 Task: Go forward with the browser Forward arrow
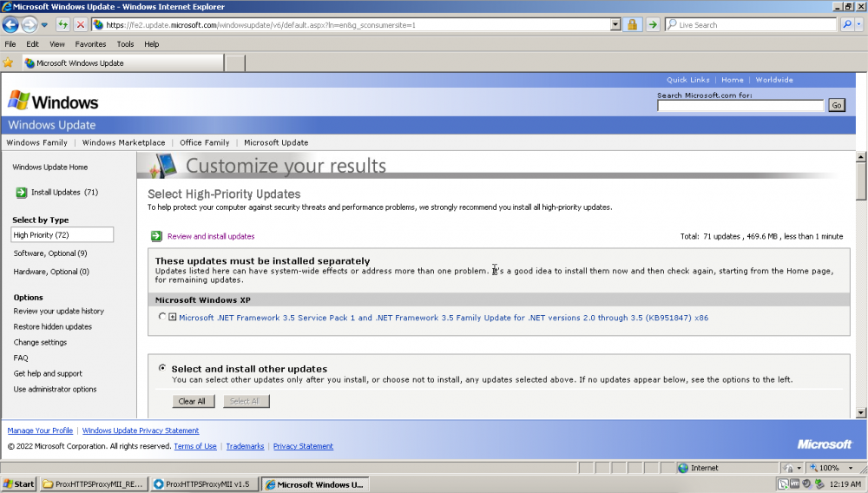[30, 25]
